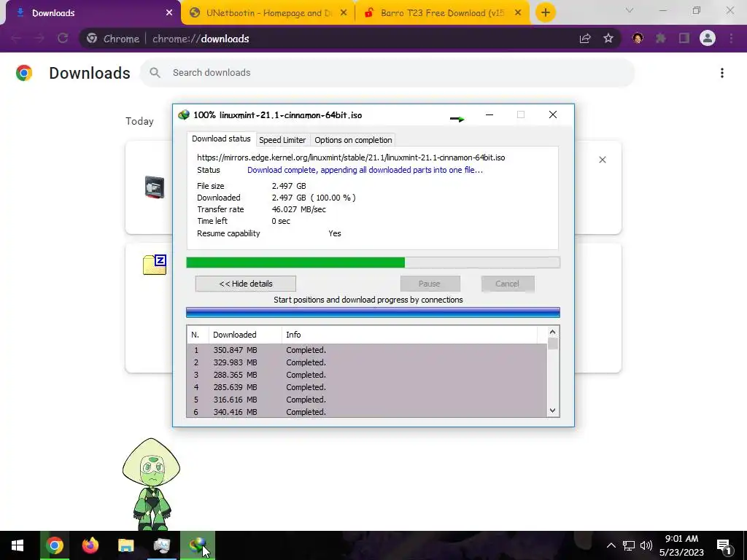Toggle the Chrome side panel icon
Viewport: 747px width, 560px height.
pos(684,39)
